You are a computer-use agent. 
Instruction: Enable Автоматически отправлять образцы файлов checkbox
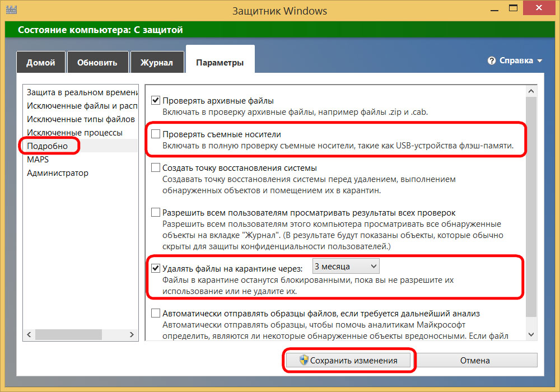pos(156,313)
